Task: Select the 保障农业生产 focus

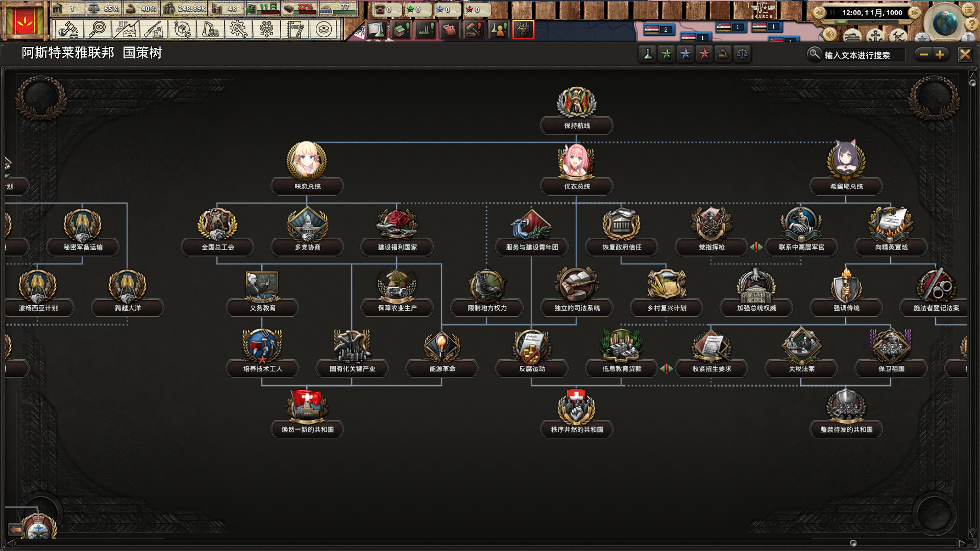Action: [397, 292]
